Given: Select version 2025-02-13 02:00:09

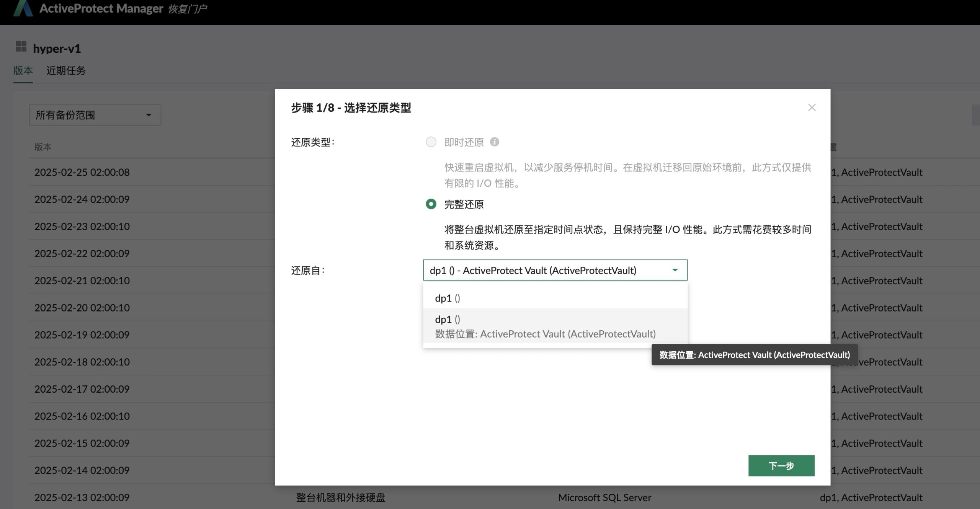Looking at the screenshot, I should pos(82,498).
